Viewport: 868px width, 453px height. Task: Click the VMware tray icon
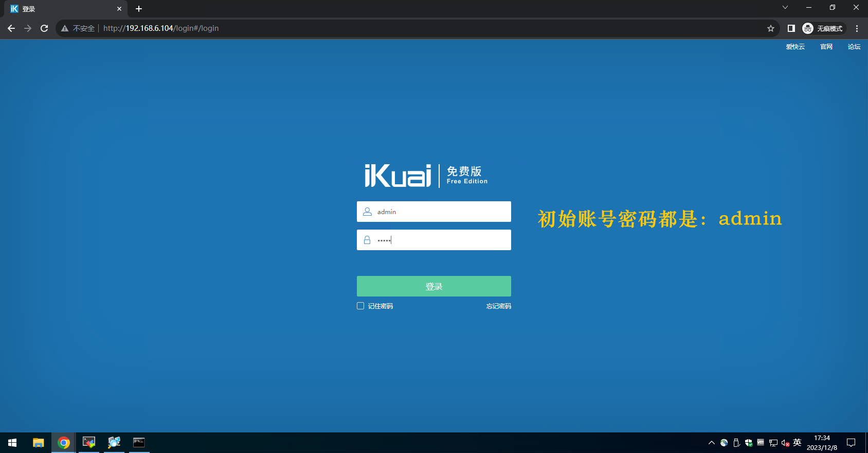coord(761,442)
